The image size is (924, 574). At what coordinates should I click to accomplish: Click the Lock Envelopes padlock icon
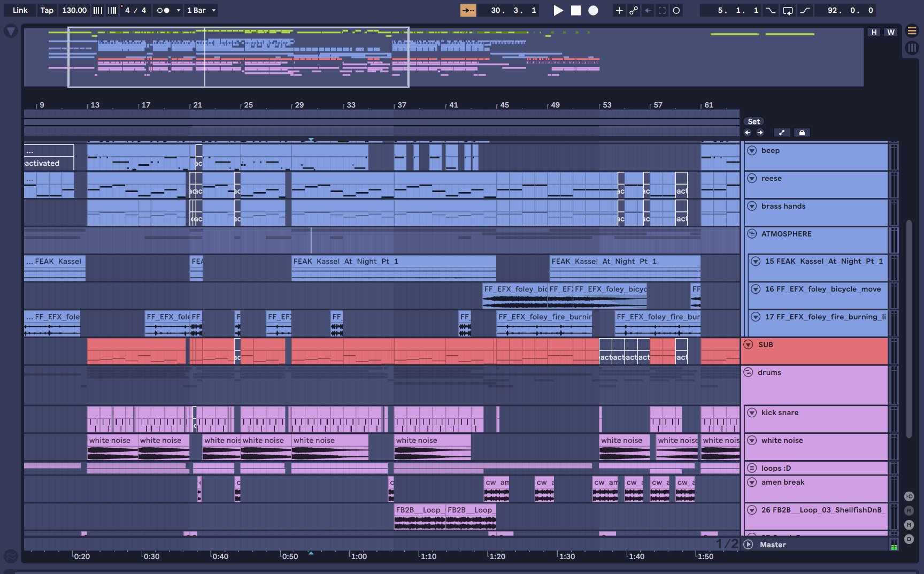pyautogui.click(x=802, y=132)
